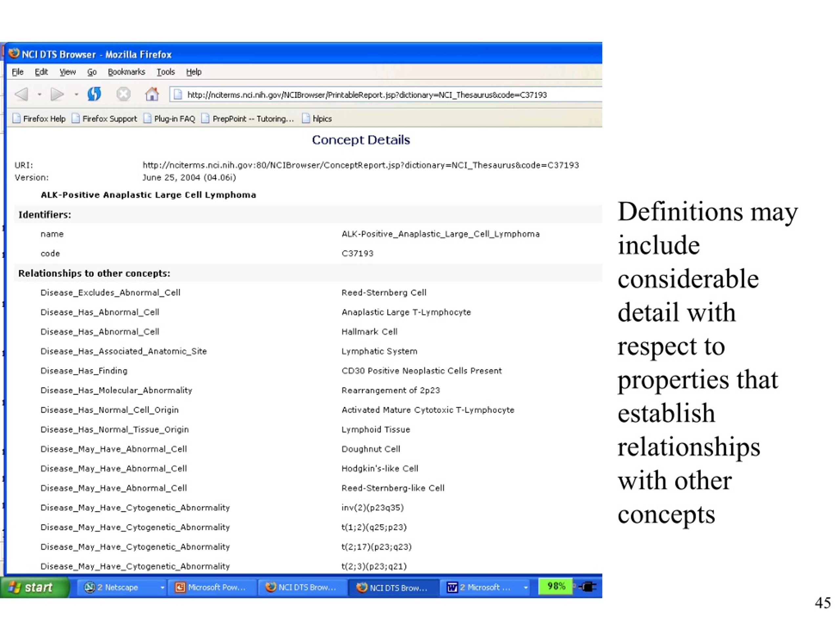Click the t(2;17)(p23;q23) value
Screen dimensions: 840x630
(x=376, y=547)
